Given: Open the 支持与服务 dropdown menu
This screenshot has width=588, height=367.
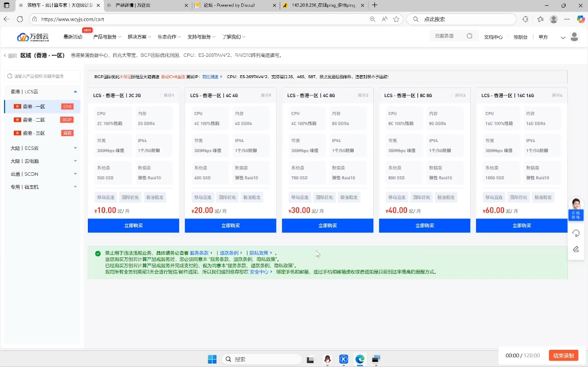Looking at the screenshot, I should (x=202, y=37).
